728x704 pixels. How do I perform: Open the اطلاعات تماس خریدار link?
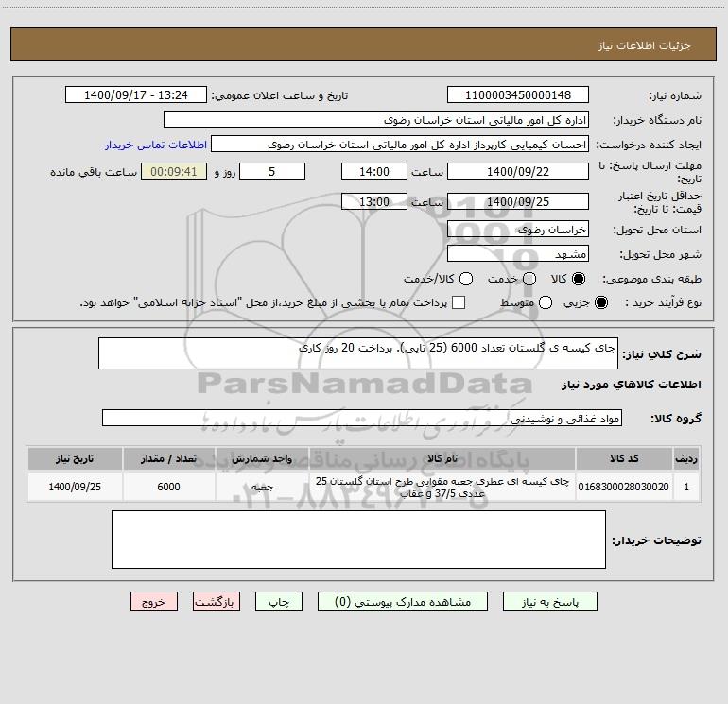(156, 145)
